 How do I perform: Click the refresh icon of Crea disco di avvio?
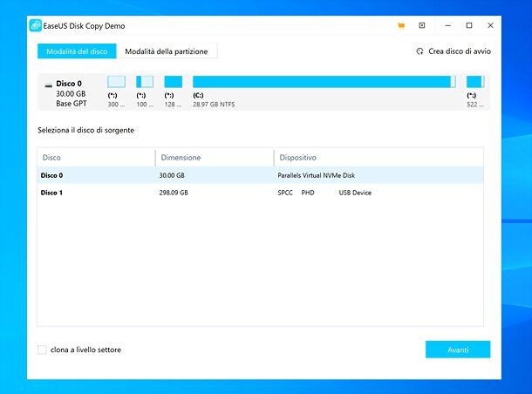tap(419, 51)
